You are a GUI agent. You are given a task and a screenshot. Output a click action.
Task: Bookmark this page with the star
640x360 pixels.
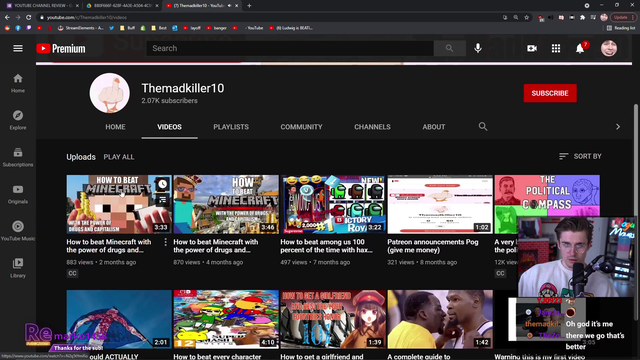click(x=527, y=18)
